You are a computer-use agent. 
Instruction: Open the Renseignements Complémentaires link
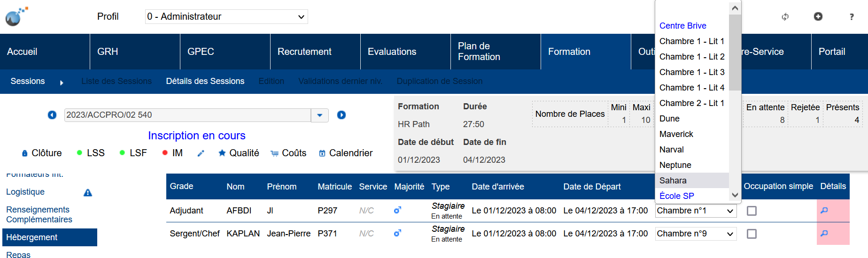click(39, 214)
